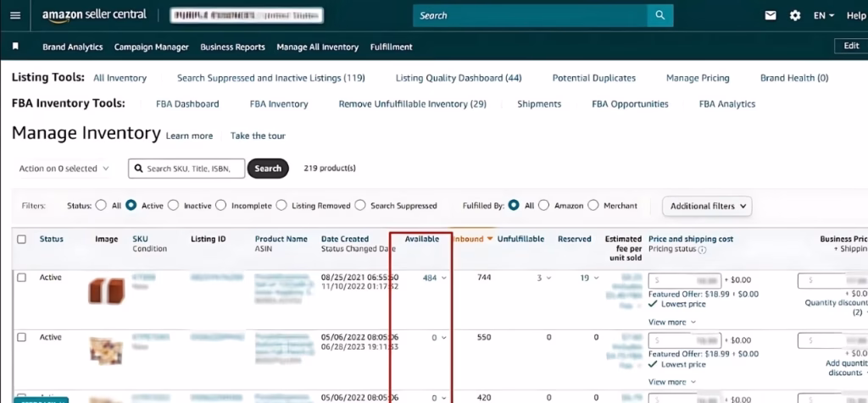The width and height of the screenshot is (868, 403).
Task: Sort by the Date Created column header
Action: (345, 240)
